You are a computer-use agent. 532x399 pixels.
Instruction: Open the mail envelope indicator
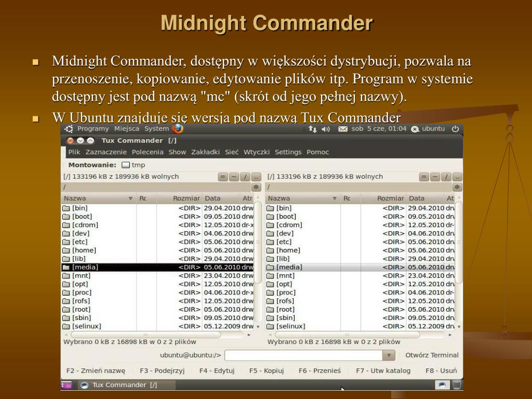(x=343, y=129)
